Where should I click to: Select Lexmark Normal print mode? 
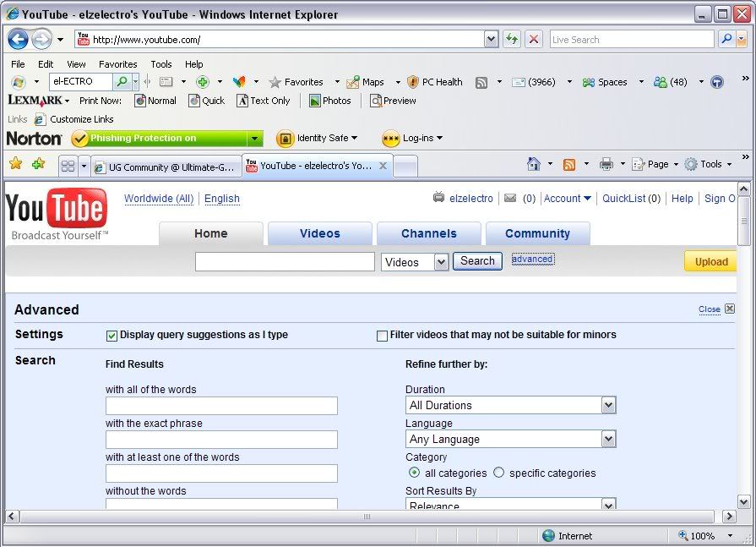[x=155, y=101]
